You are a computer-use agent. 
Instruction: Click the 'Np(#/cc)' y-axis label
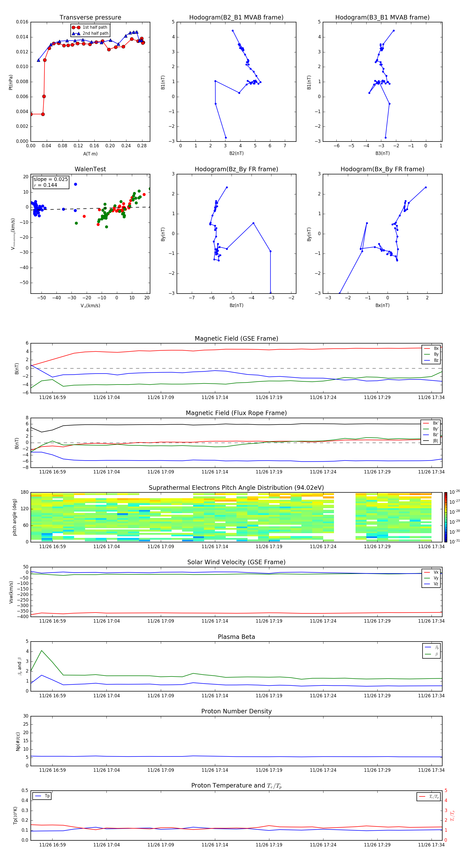coord(18,741)
